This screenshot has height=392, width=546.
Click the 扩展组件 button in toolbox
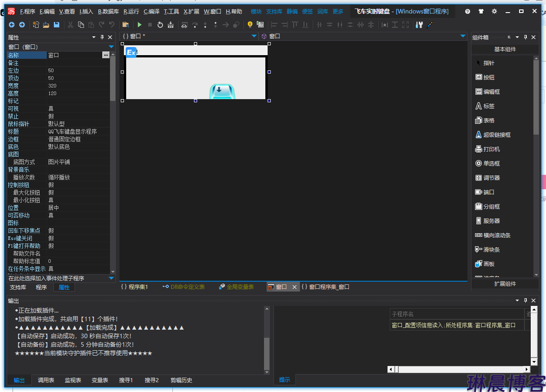(505, 283)
